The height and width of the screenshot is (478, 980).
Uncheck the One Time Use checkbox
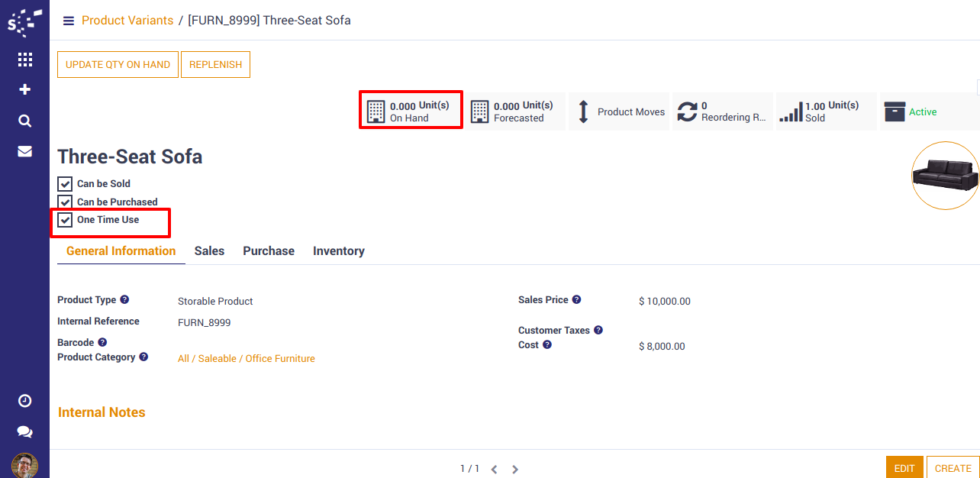coord(66,221)
